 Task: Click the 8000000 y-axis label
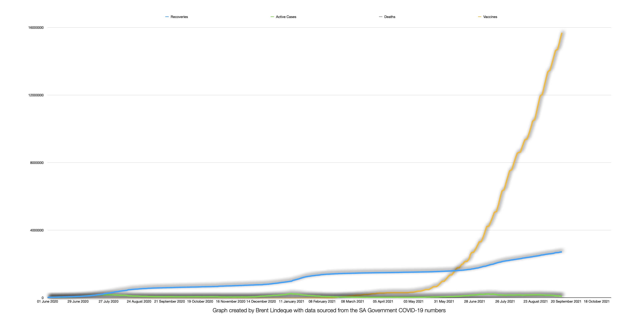coord(37,163)
